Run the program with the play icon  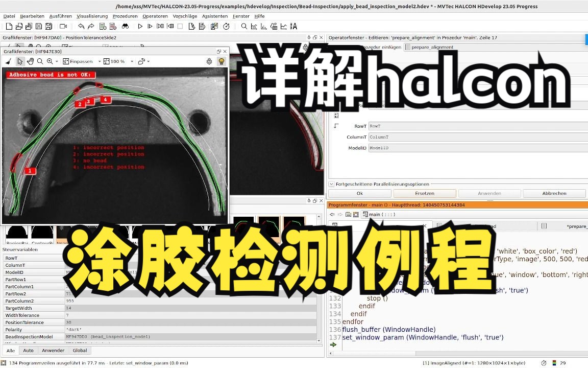140,26
